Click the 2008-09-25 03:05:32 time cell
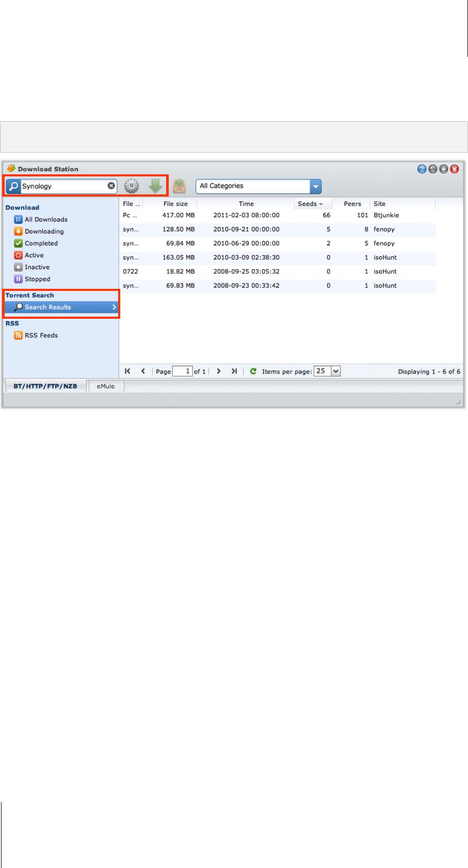The height and width of the screenshot is (868, 468). click(x=246, y=271)
